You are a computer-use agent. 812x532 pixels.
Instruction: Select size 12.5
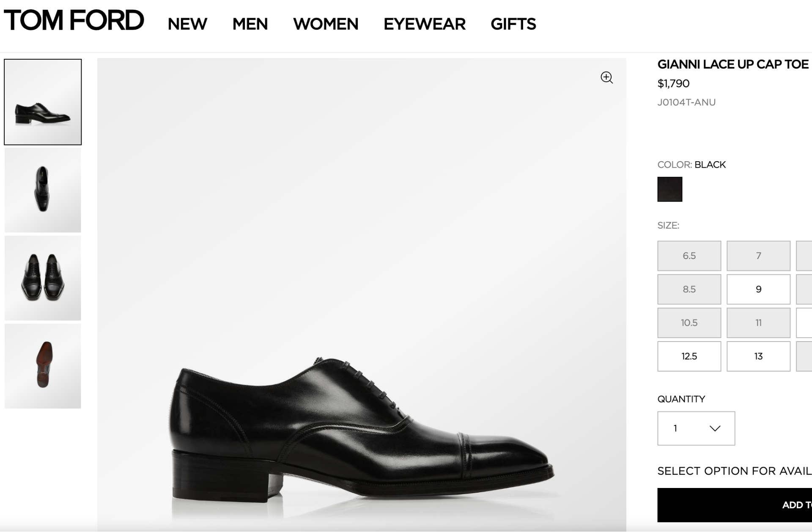(689, 356)
